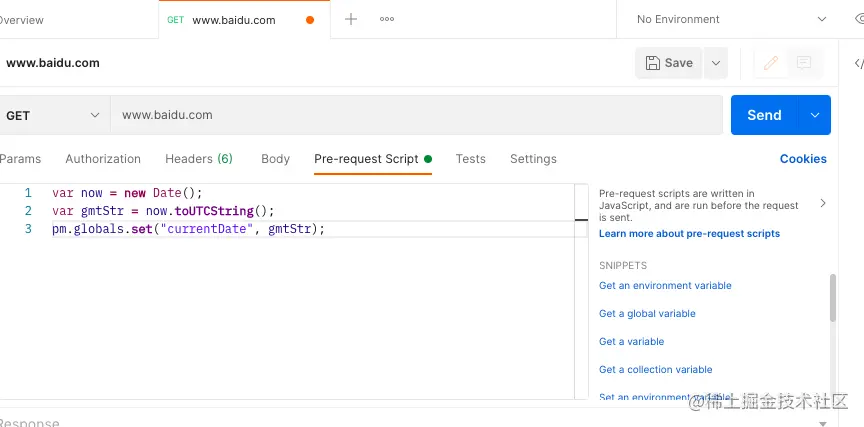Open the Cookies link

(x=803, y=159)
